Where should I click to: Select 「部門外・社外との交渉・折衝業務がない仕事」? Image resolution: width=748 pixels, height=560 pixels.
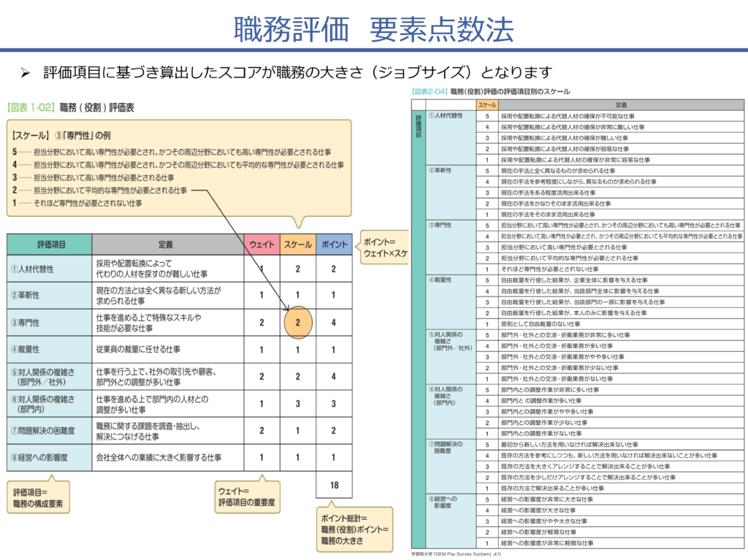coord(557,379)
